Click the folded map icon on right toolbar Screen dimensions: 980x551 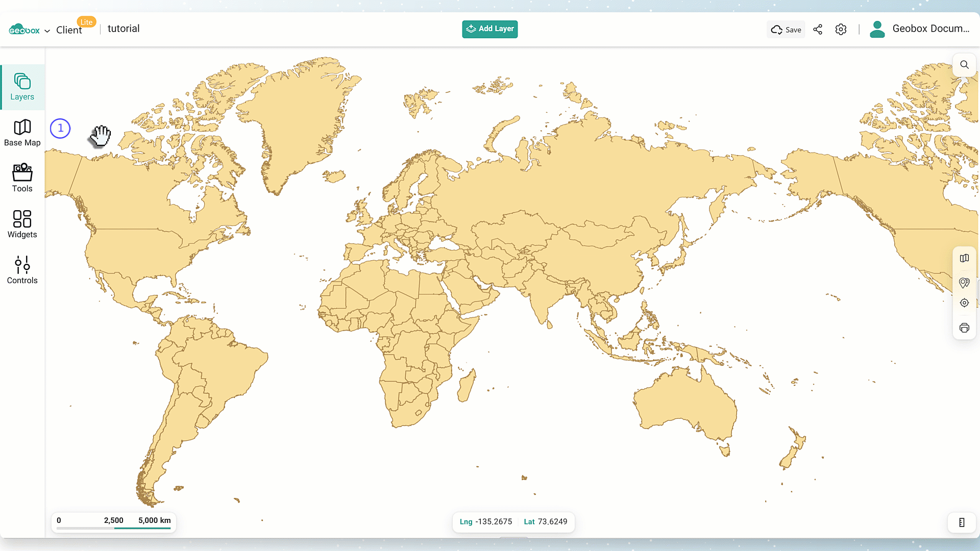(964, 258)
